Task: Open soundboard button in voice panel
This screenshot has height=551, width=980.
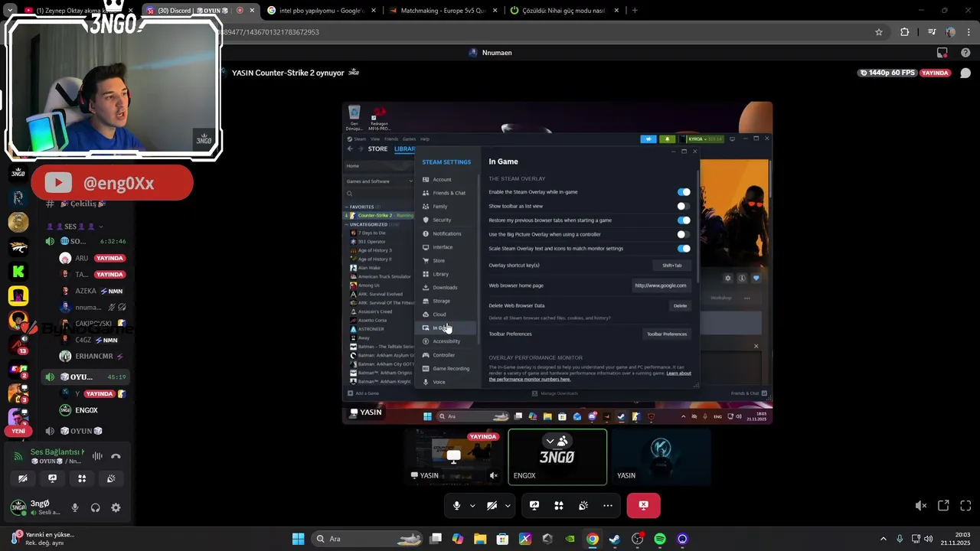Action: coord(111,478)
